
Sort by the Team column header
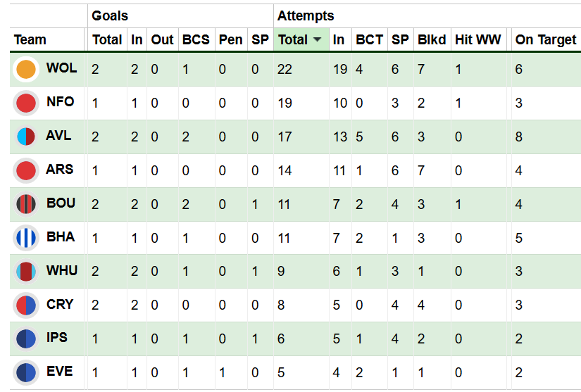[x=30, y=40]
